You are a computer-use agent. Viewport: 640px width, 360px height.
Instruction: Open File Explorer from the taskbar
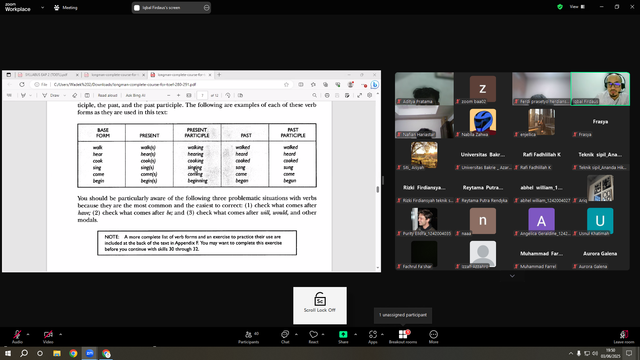pos(57,353)
